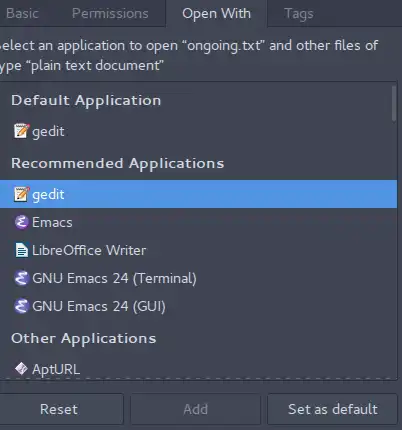Click the gedit icon in Recommended Applications

click(22, 194)
